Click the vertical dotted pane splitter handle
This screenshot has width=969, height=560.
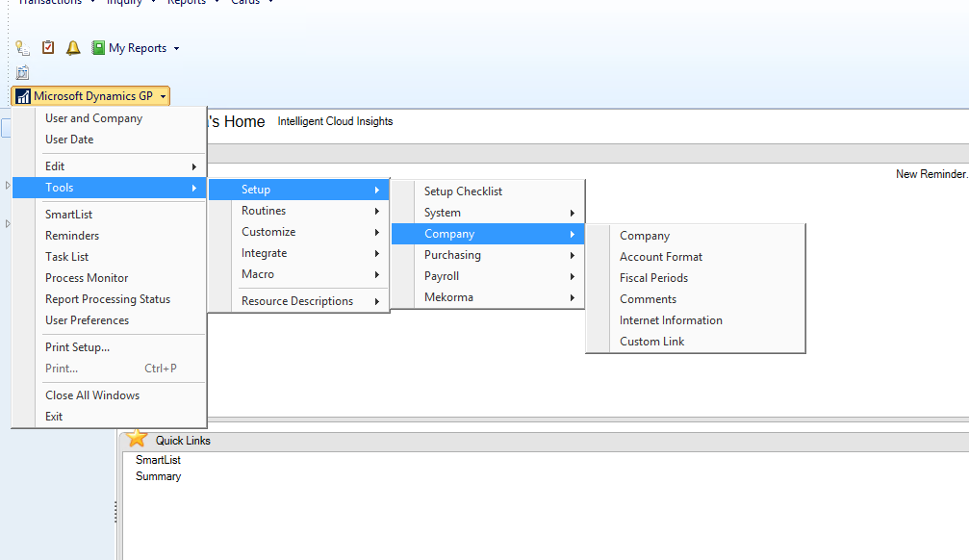(115, 513)
